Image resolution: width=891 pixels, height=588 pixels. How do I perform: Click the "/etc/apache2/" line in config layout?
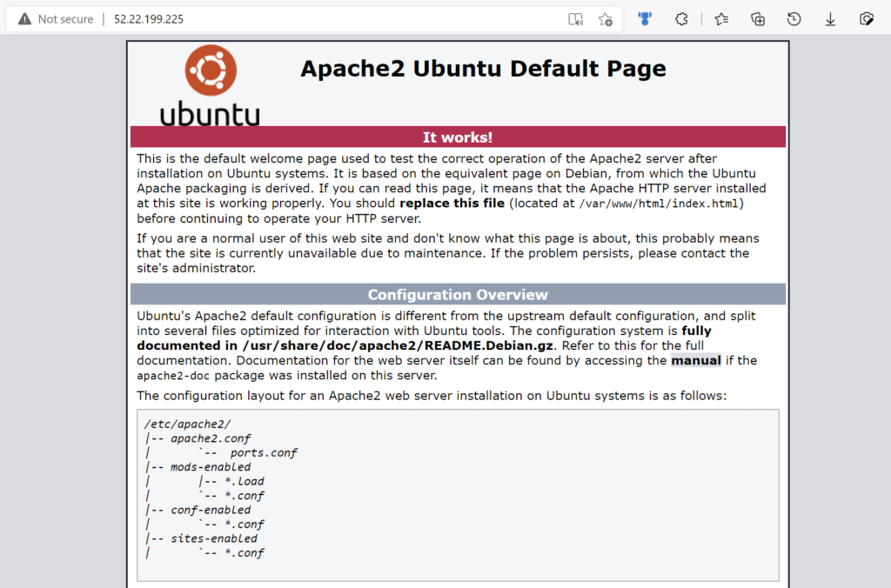188,424
